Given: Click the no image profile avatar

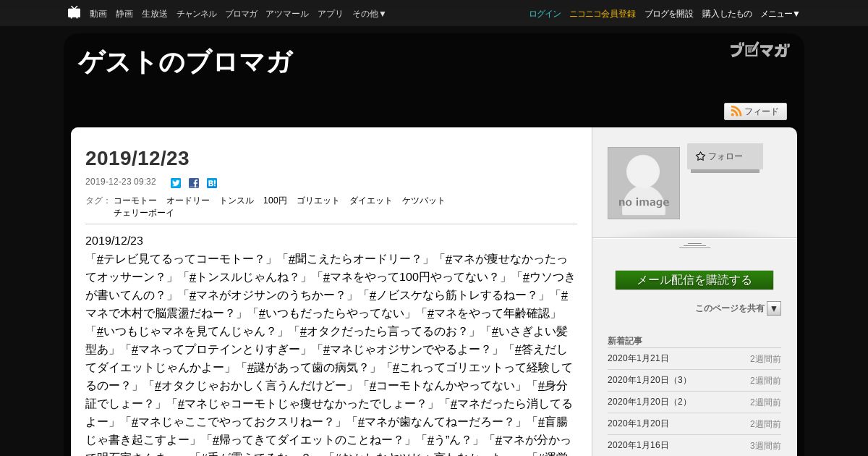Looking at the screenshot, I should click(x=644, y=183).
